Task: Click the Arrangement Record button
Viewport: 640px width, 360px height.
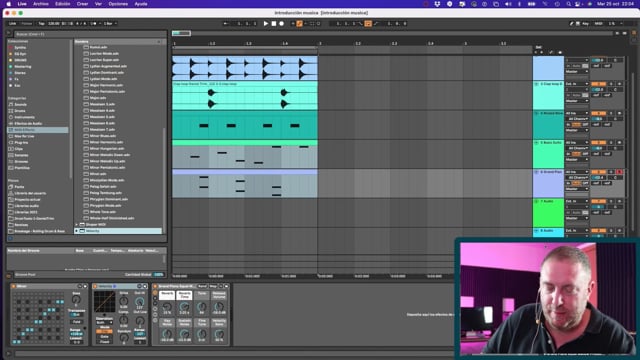Action: tap(281, 24)
